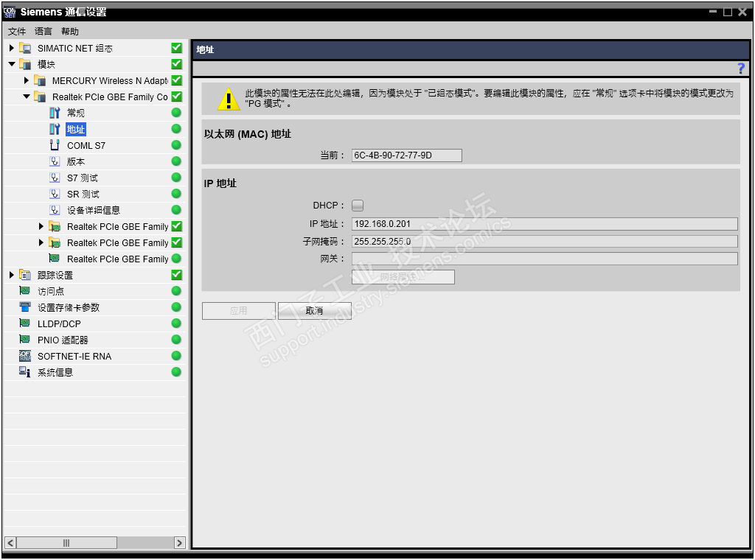Click the PNIO 适配器 card icon
This screenshot has height=560, width=755.
click(x=24, y=339)
